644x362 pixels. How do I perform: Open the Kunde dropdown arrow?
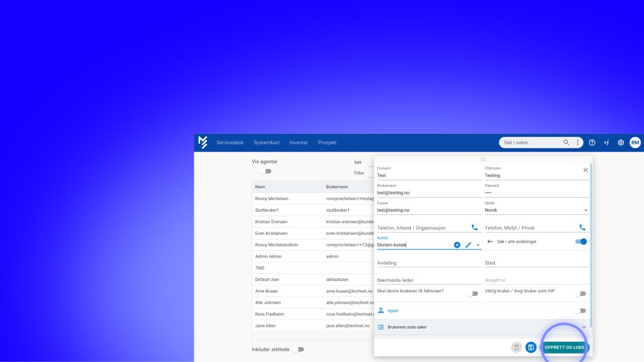(x=478, y=245)
